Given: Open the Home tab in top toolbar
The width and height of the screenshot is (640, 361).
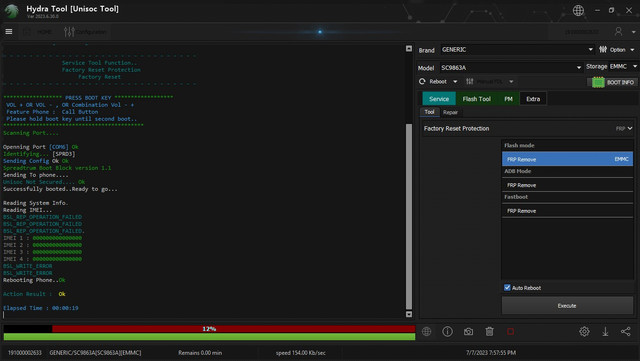Looking at the screenshot, I should click(38, 32).
